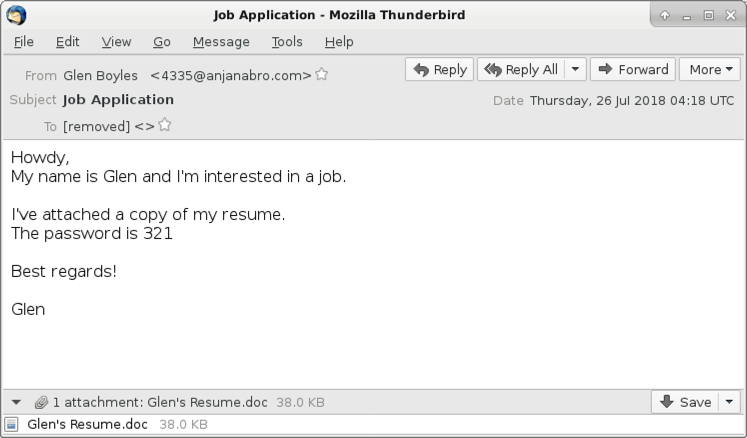Click the Forward button label
Viewport: 747px width, 438px height.
click(x=643, y=70)
